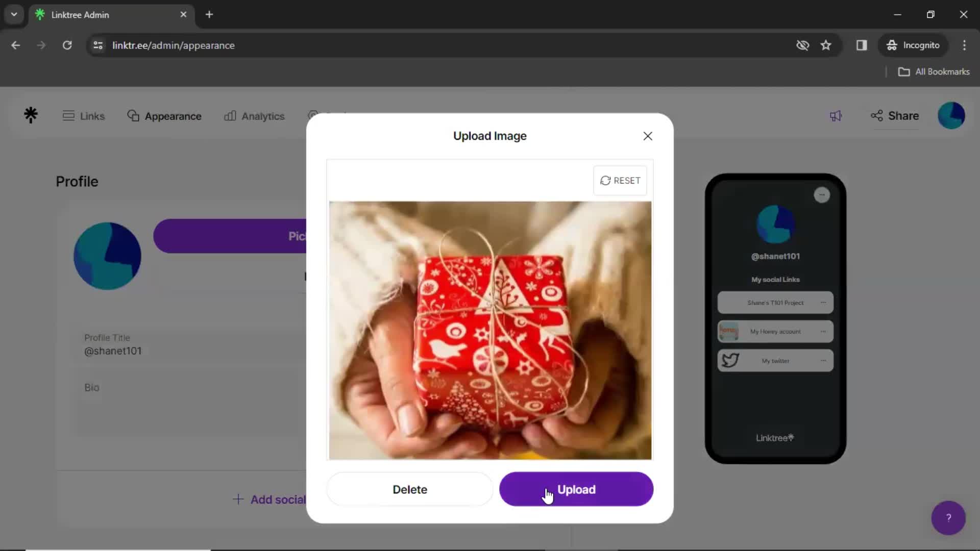Expand the Shane's T101 Project link
Image resolution: width=980 pixels, height=551 pixels.
[x=824, y=302]
